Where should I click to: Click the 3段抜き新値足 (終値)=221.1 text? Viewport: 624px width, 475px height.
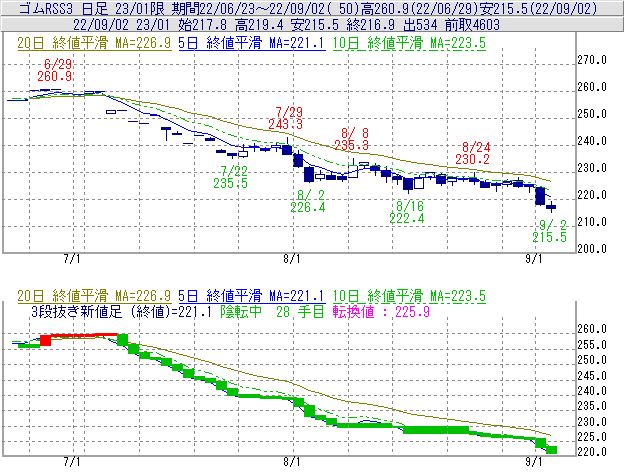tap(121, 311)
